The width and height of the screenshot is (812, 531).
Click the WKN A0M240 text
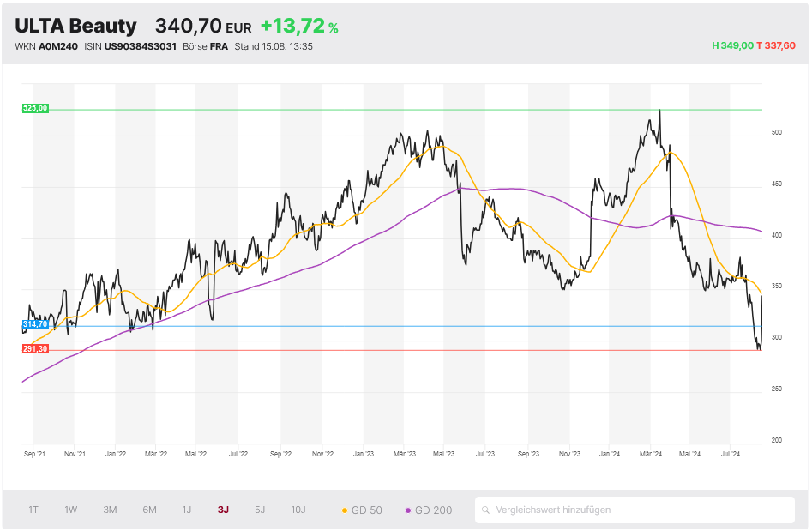[46, 46]
